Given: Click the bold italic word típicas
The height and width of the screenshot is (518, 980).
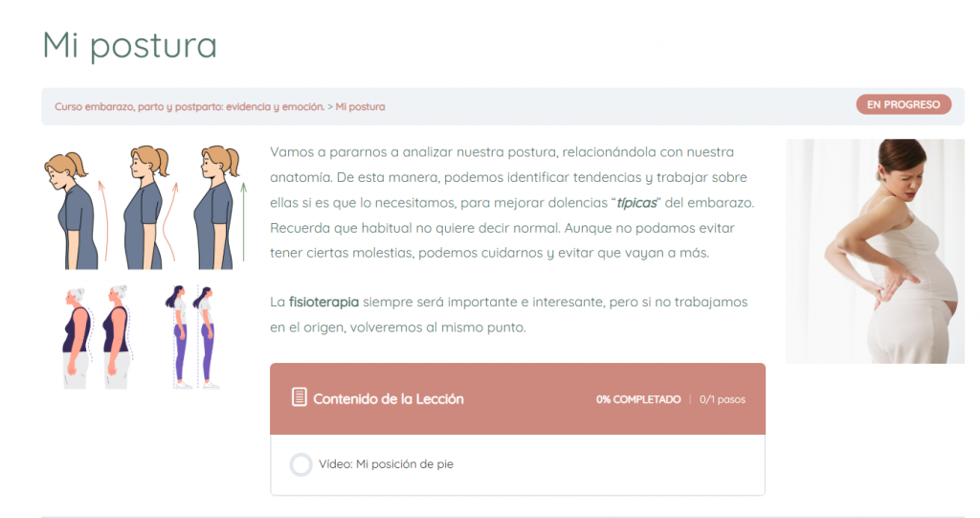Looking at the screenshot, I should (x=635, y=203).
